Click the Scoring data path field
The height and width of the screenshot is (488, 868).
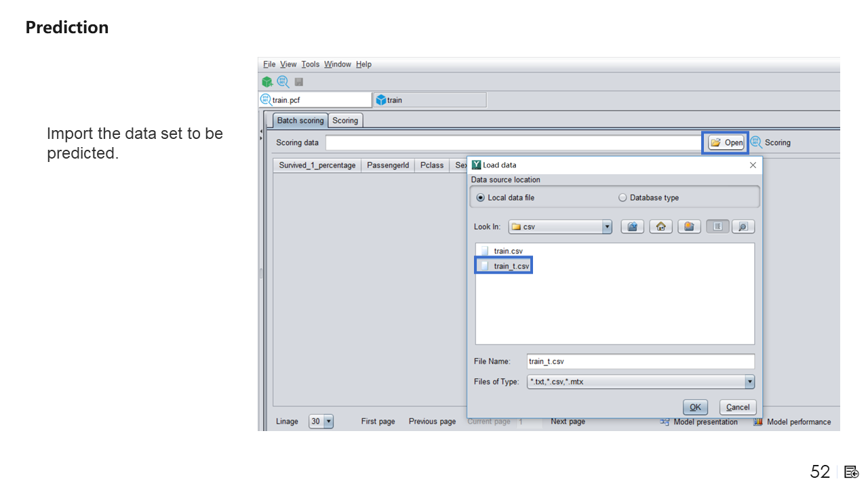[513, 143]
